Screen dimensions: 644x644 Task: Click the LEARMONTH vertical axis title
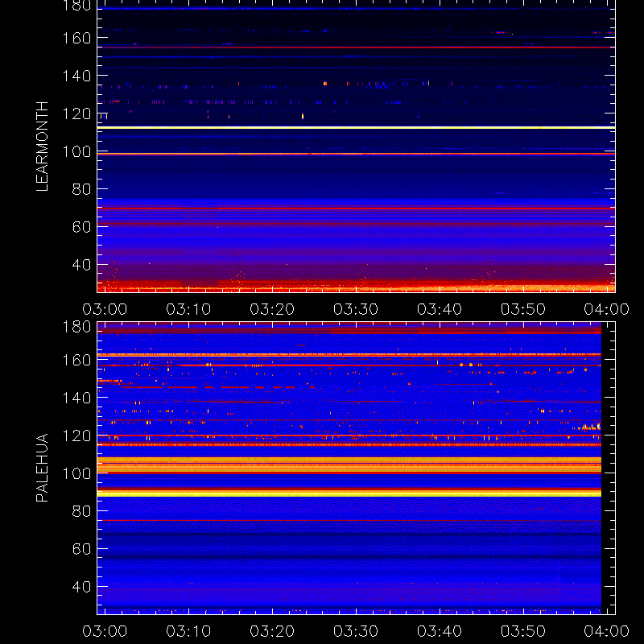pyautogui.click(x=43, y=147)
